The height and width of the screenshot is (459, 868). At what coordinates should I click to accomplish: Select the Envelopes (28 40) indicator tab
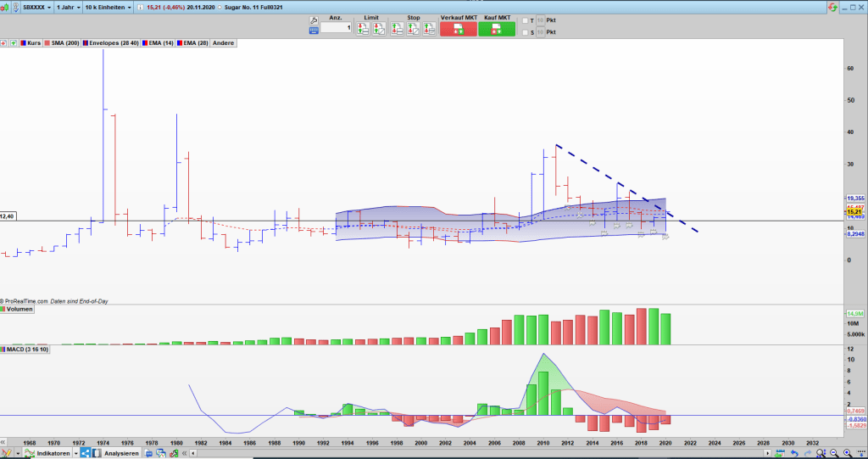pos(110,42)
